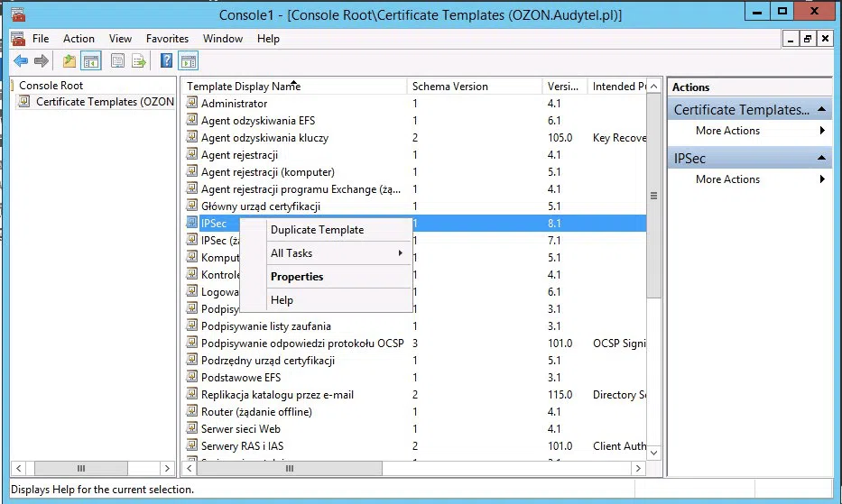The width and height of the screenshot is (842, 504).
Task: Click the blue Help question mark icon
Action: (x=166, y=61)
